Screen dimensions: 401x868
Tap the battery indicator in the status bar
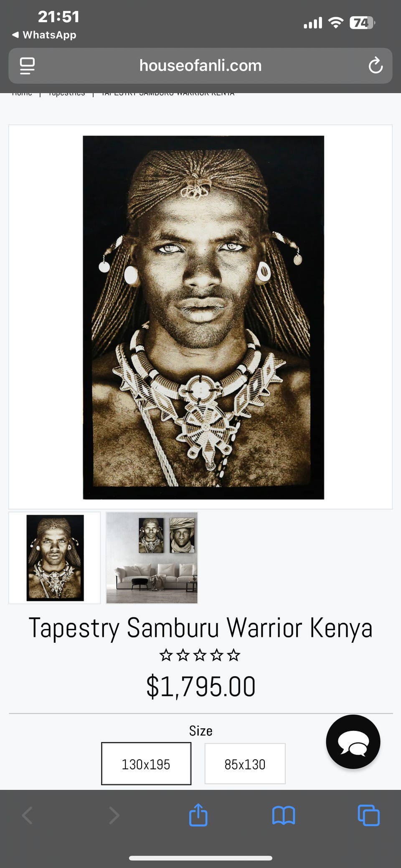362,23
